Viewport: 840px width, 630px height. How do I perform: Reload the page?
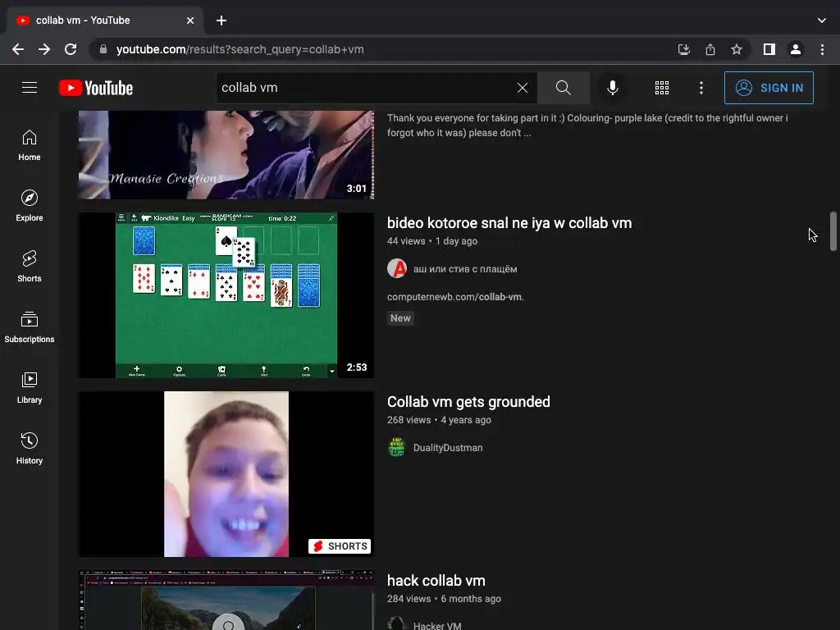pyautogui.click(x=71, y=49)
